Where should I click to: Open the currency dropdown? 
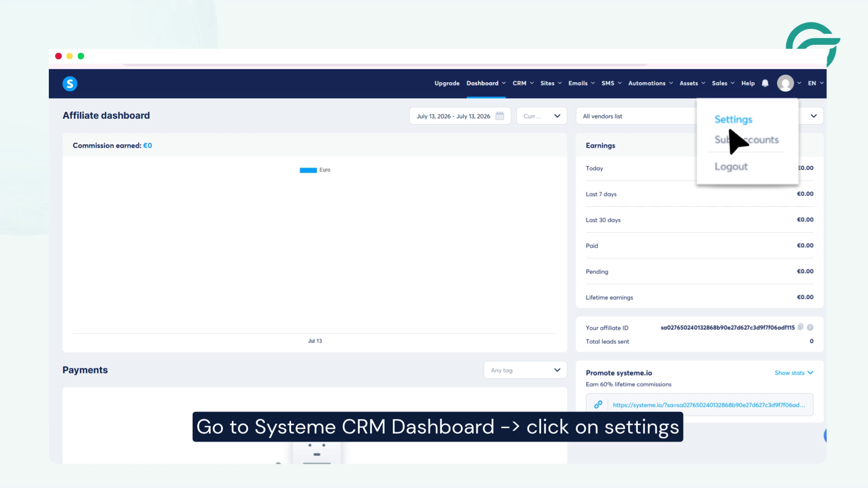542,116
